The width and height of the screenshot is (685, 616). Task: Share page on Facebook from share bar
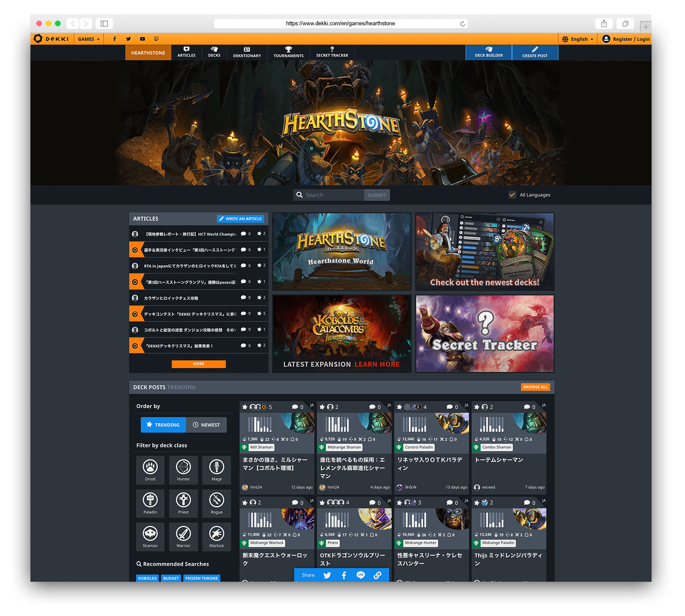click(344, 575)
